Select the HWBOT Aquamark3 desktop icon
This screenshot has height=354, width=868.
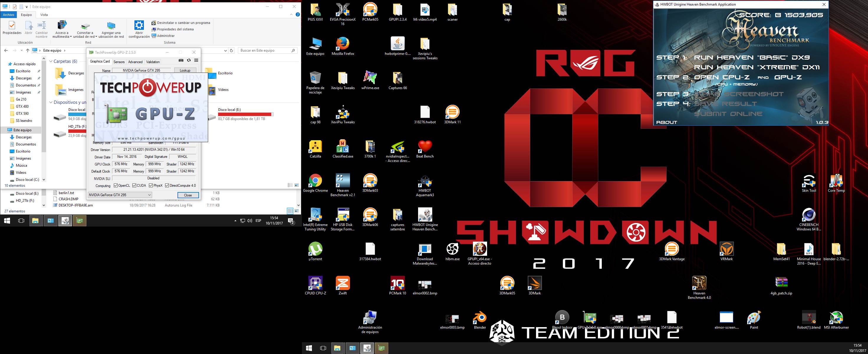coord(425,186)
